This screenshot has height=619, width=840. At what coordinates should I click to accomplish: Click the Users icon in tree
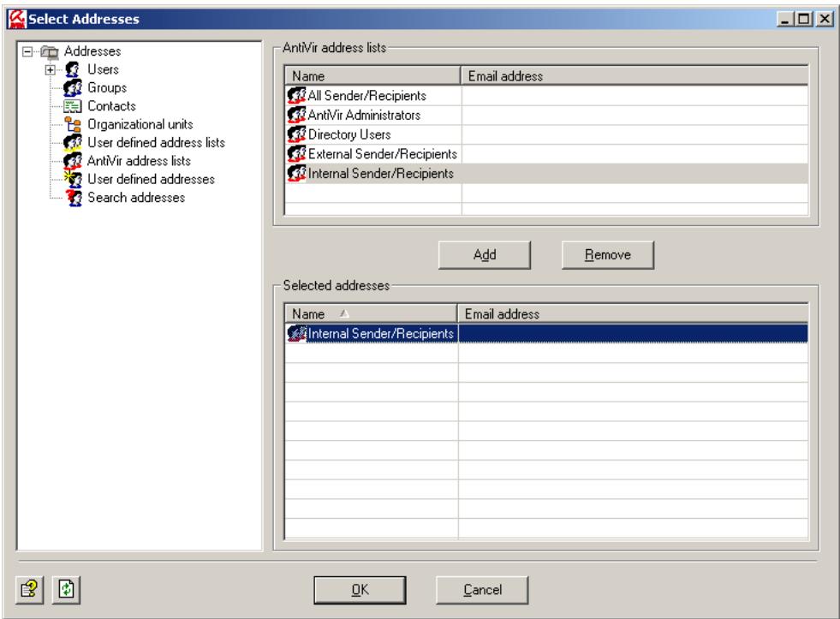point(72,69)
